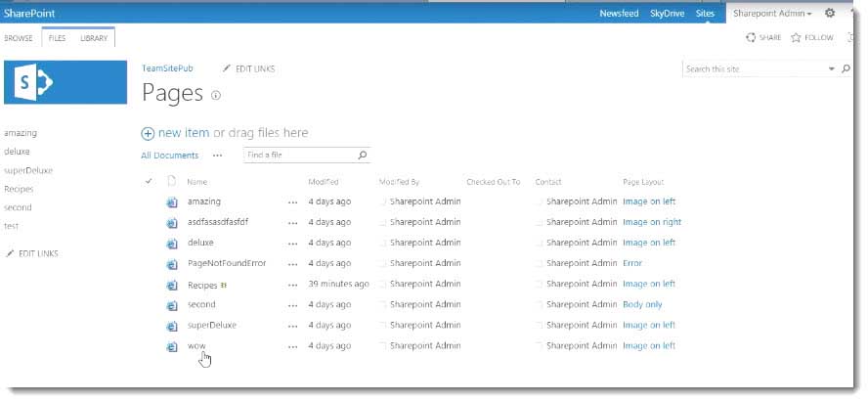Click the file icon of superDeluxe page
Screen dimensions: 868x402
click(172, 326)
